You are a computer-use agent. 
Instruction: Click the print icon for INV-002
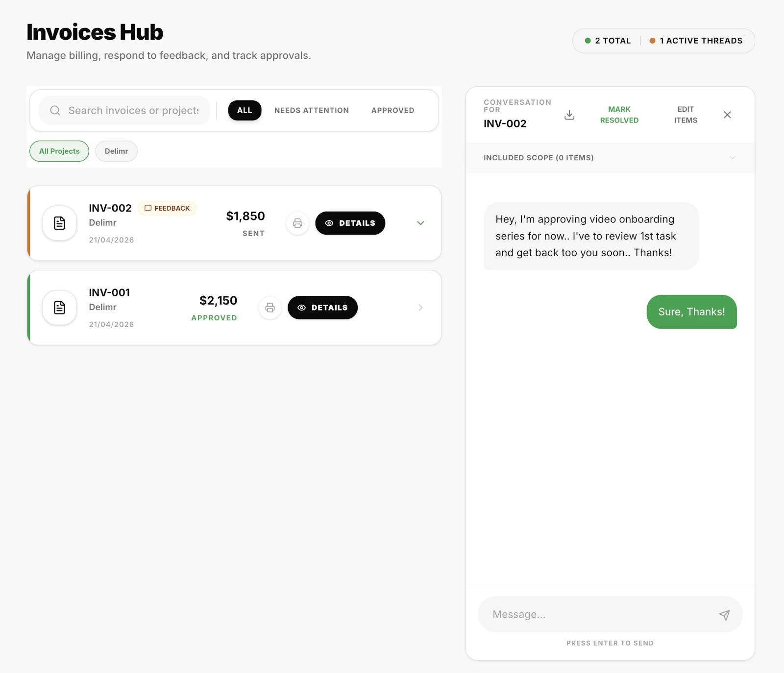(297, 223)
